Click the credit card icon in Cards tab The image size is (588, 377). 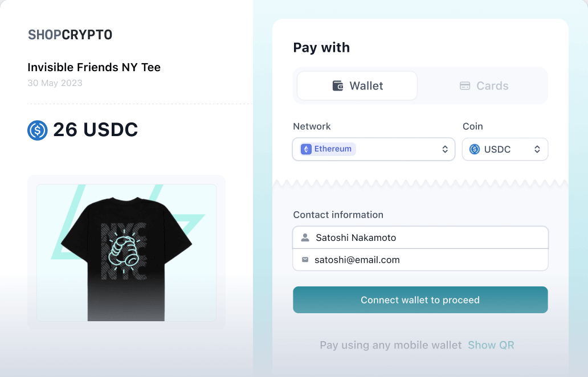click(x=465, y=86)
